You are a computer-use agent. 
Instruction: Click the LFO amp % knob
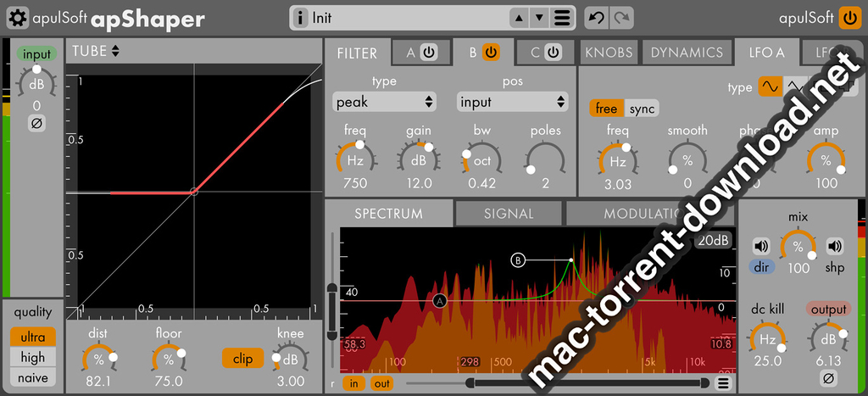(826, 161)
